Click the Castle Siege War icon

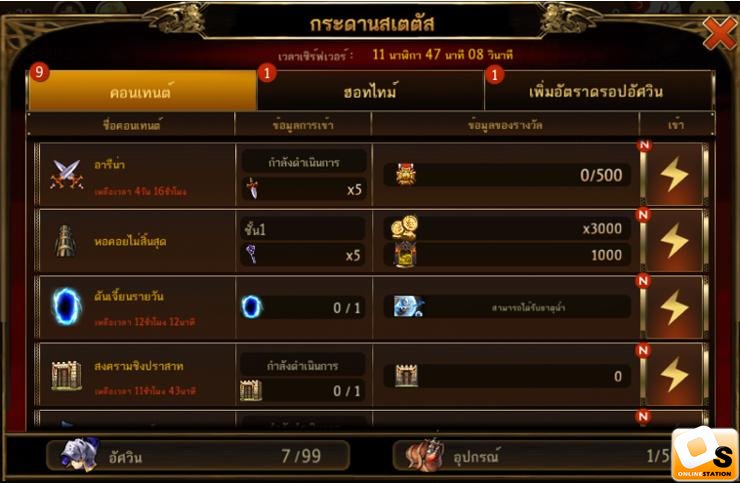pos(66,376)
